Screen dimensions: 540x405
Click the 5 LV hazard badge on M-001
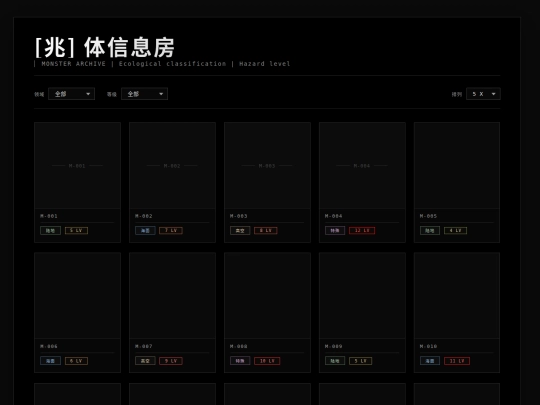[x=76, y=230]
